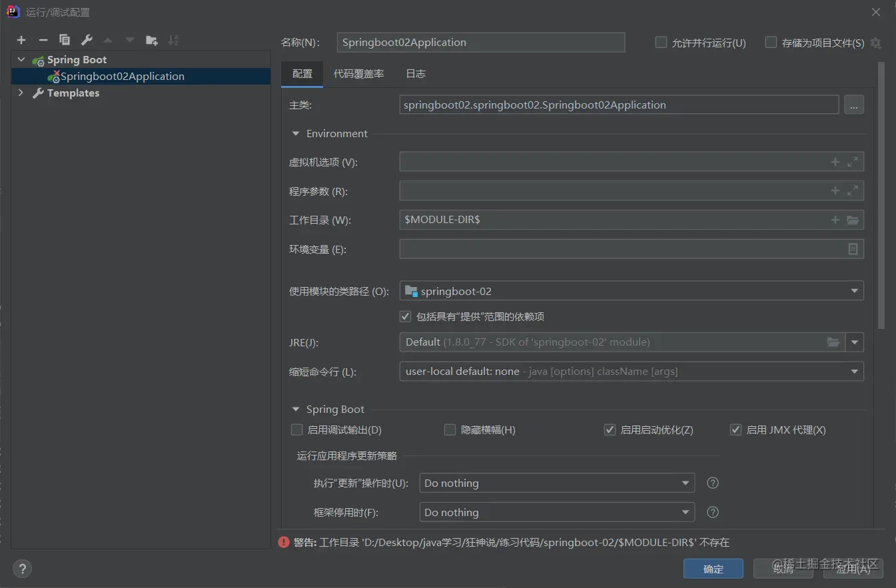896x588 pixels.
Task: Open the 环境变量 editor icon
Action: [x=853, y=249]
